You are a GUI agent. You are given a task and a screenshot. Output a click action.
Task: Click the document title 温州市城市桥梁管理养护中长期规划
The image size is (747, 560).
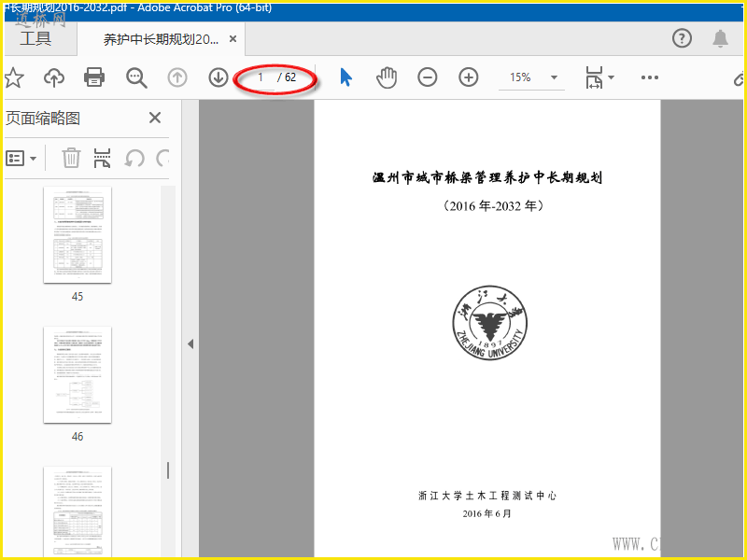click(x=487, y=177)
